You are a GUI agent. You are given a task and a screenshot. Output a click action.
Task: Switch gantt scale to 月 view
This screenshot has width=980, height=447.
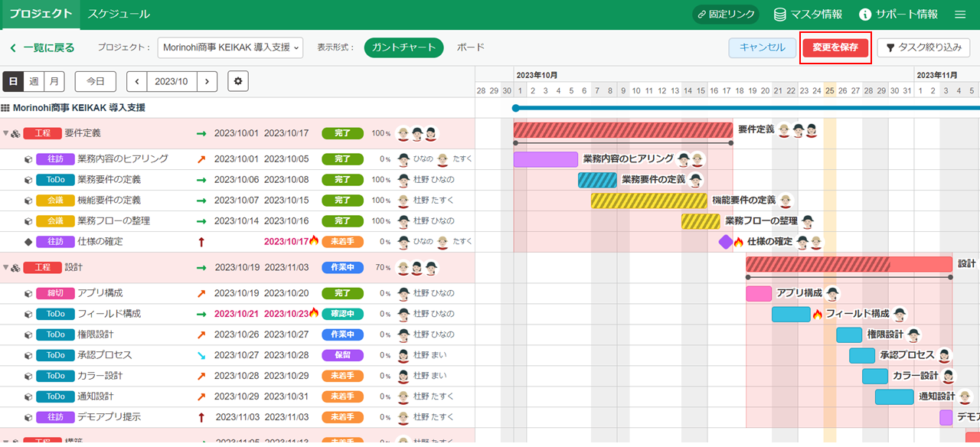54,81
